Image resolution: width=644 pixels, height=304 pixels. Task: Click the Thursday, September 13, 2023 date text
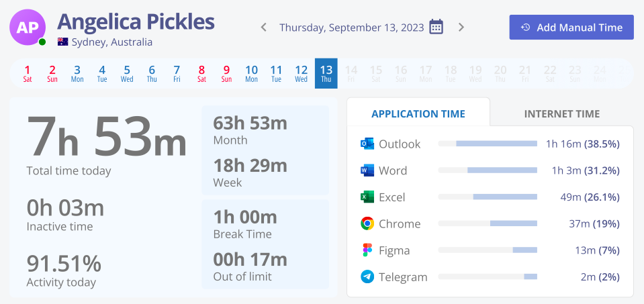coord(351,28)
